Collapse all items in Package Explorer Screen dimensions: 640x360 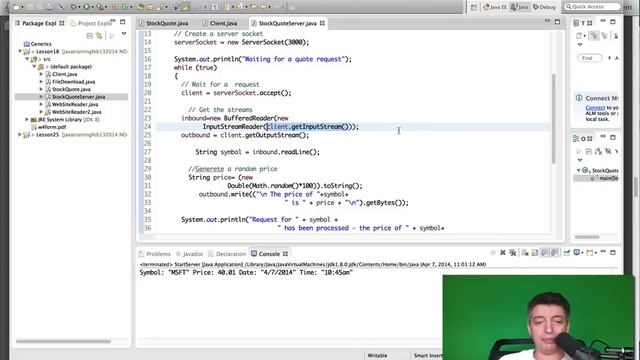89,36
